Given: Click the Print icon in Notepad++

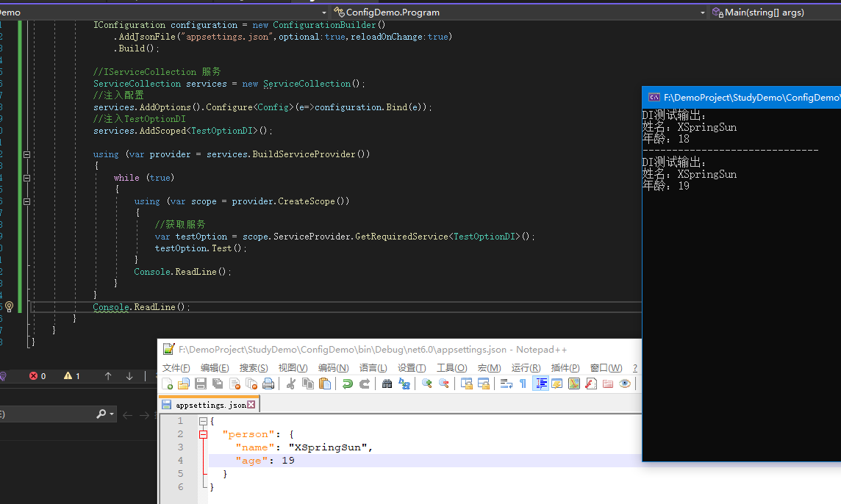Looking at the screenshot, I should pyautogui.click(x=268, y=384).
